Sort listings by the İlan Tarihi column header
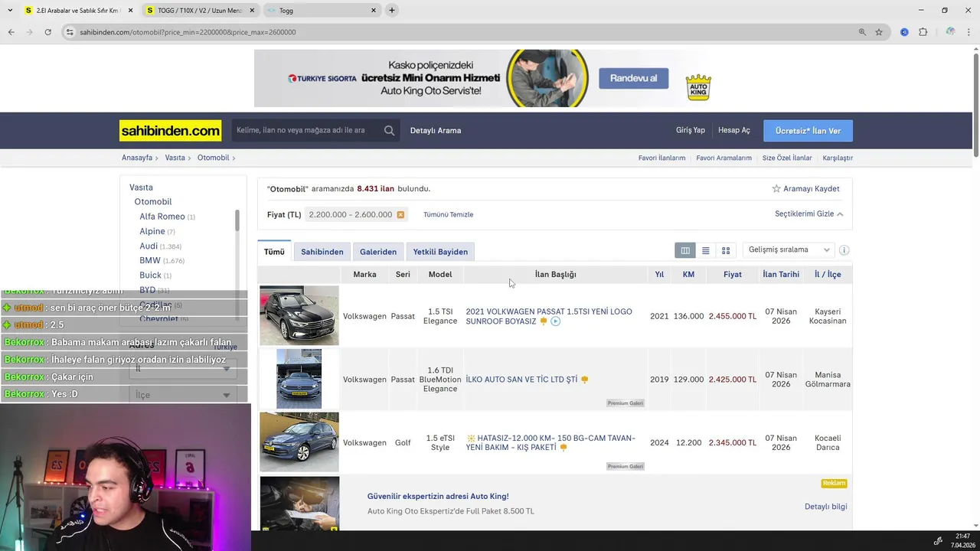Image resolution: width=980 pixels, height=551 pixels. point(781,274)
